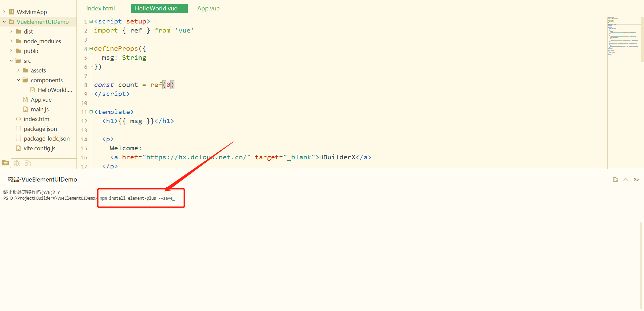644x311 pixels.
Task: Click the App.vue file icon in tree
Action: (25, 100)
